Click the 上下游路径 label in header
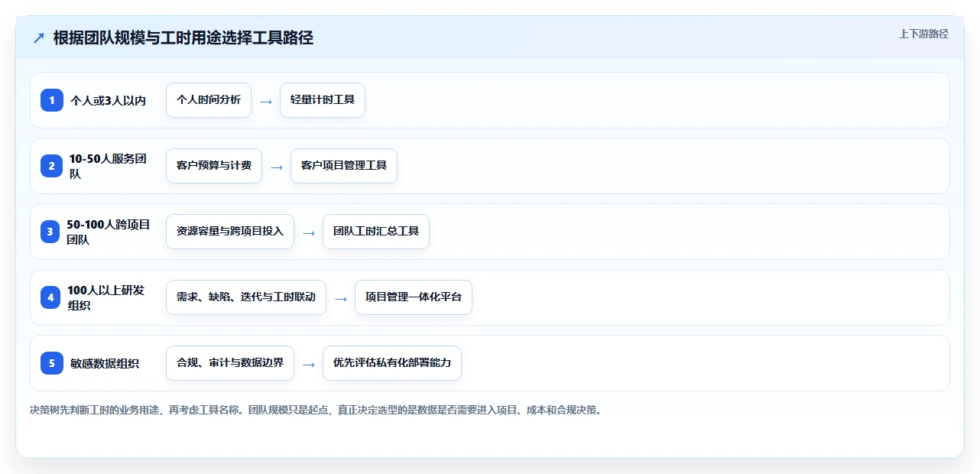 pyautogui.click(x=923, y=34)
